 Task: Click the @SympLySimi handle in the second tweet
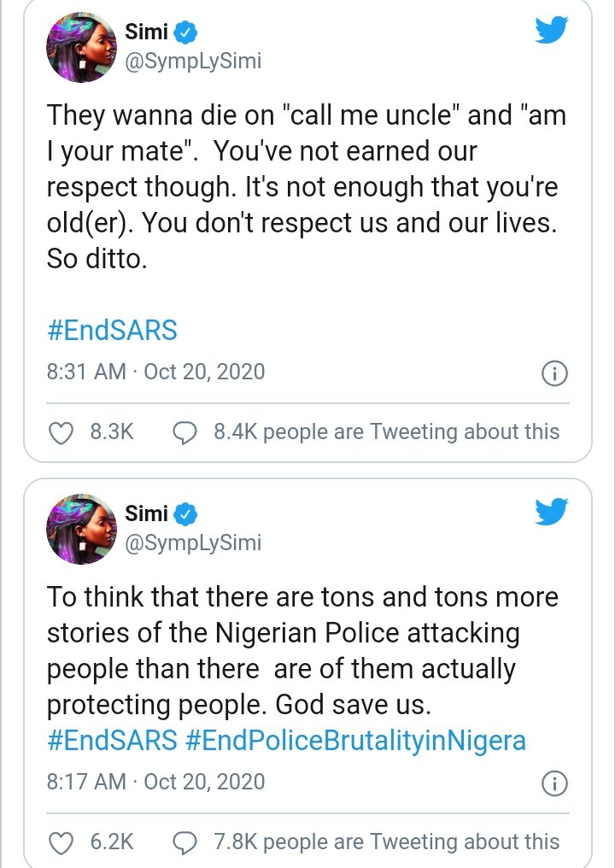[193, 542]
